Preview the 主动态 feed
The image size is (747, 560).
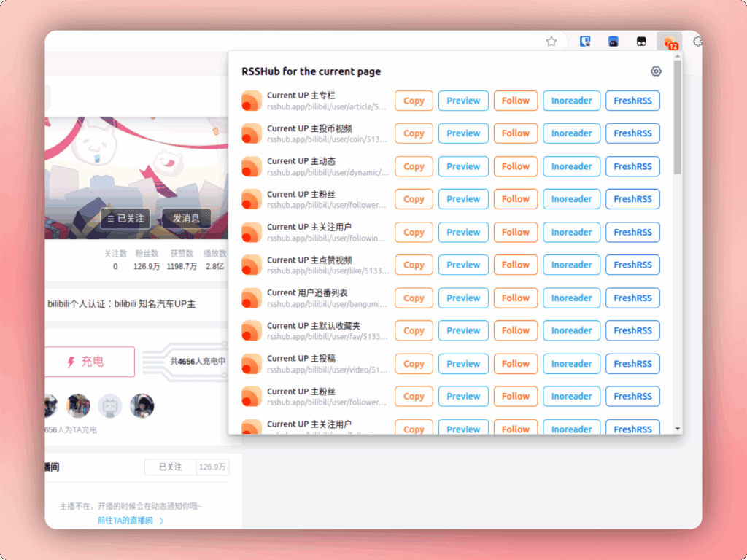(x=463, y=166)
